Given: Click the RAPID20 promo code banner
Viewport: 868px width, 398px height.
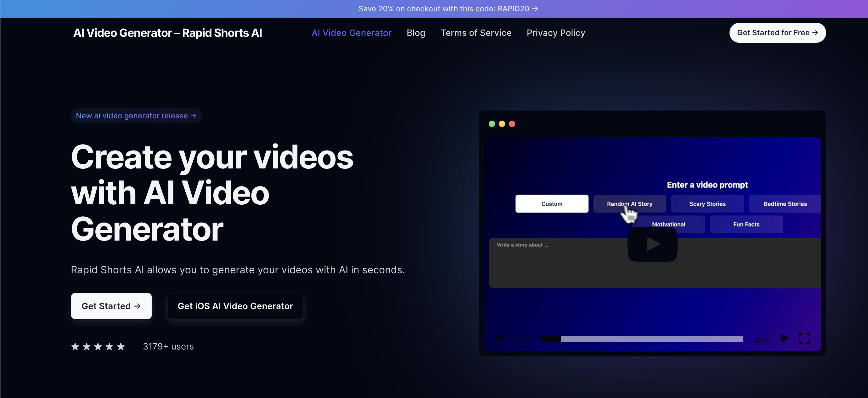Looking at the screenshot, I should point(448,9).
